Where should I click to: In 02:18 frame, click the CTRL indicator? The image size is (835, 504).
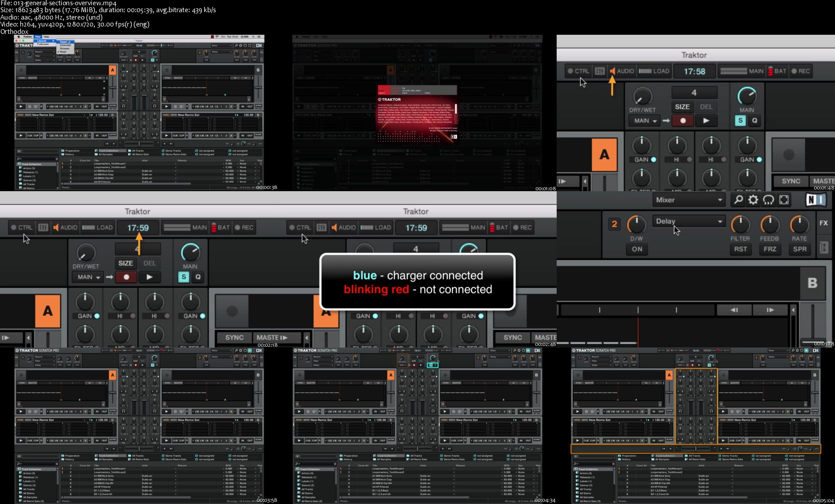(x=22, y=227)
